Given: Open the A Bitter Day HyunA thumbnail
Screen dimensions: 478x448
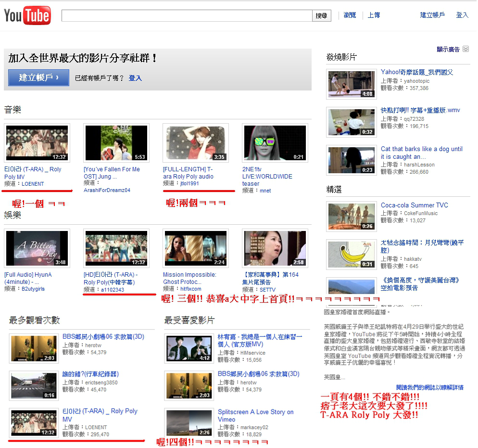Looking at the screenshot, I should (x=37, y=248).
